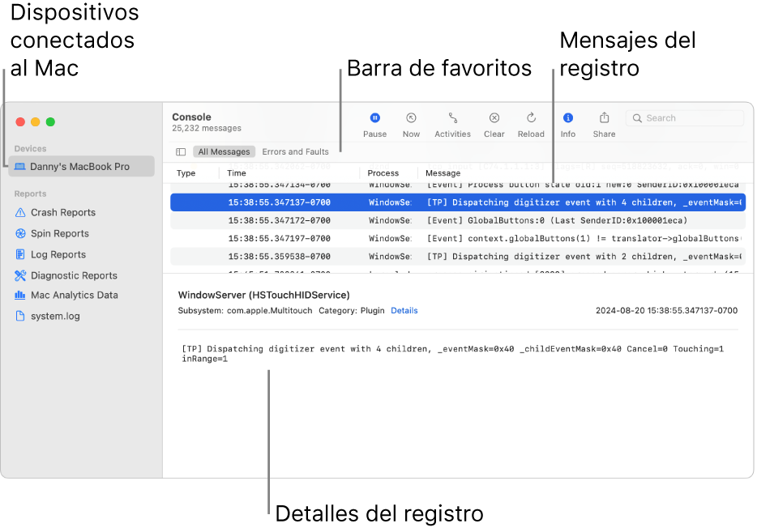Click the Search field
Viewport: 757px width, 532px height.
point(685,118)
